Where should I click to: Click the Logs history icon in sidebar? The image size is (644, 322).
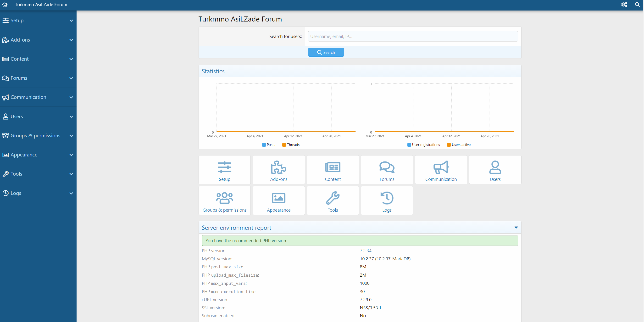click(x=6, y=193)
